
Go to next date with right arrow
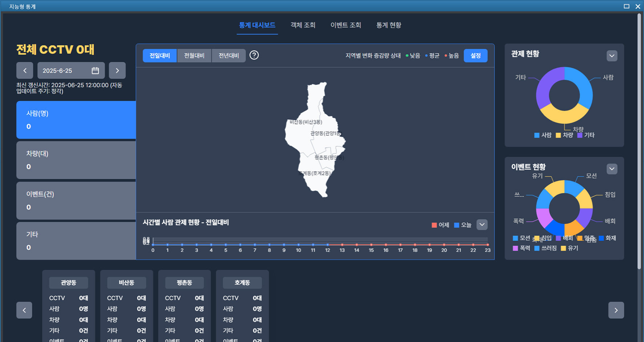coord(117,71)
